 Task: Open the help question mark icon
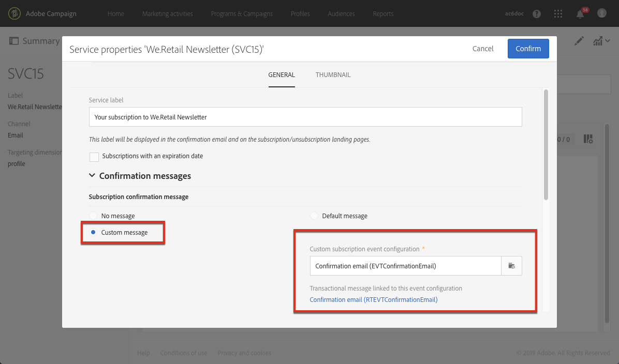(537, 14)
